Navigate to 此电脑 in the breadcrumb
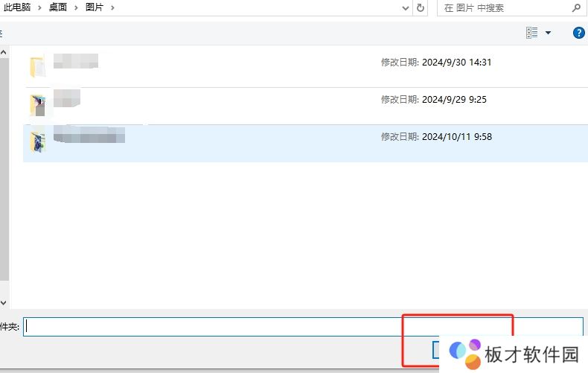 click(18, 7)
